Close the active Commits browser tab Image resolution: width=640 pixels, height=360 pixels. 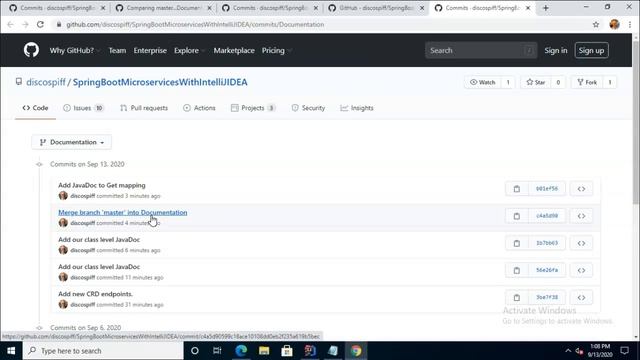click(x=528, y=8)
